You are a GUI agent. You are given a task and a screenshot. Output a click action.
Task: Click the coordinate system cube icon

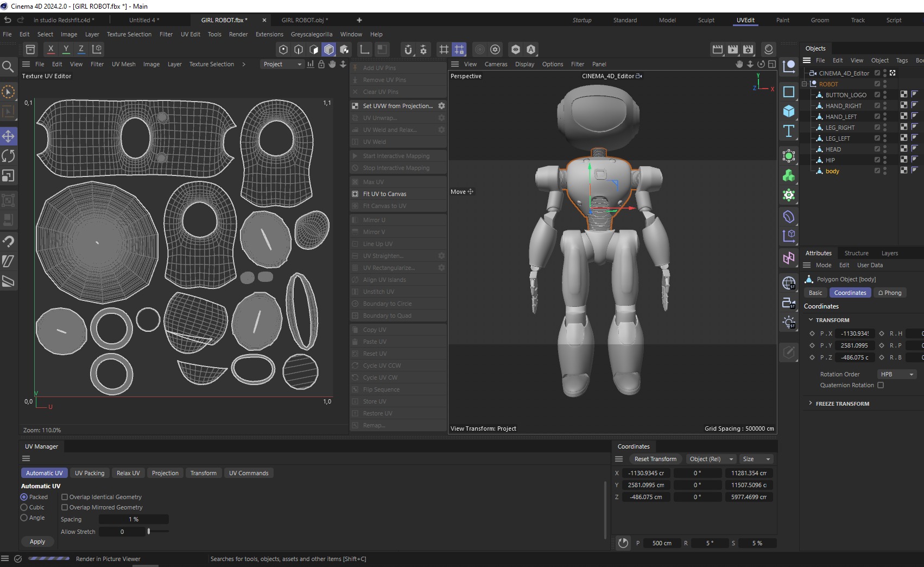(97, 49)
